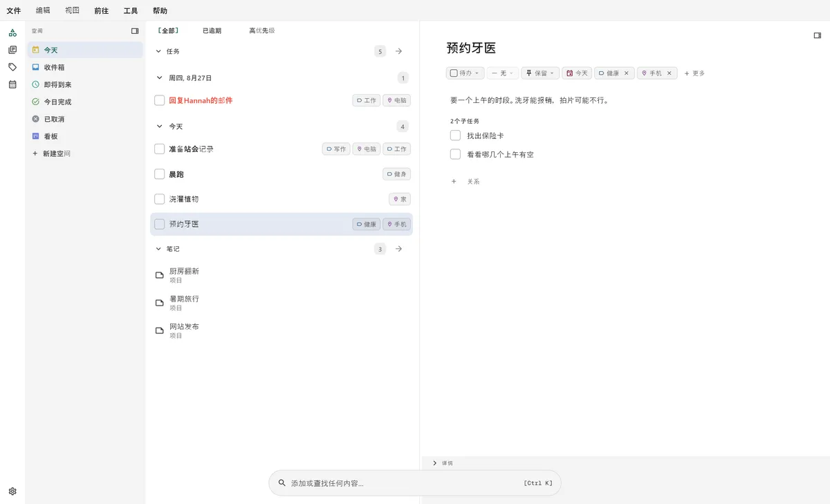Open the 待办 status dropdown
The width and height of the screenshot is (830, 504).
click(x=465, y=73)
